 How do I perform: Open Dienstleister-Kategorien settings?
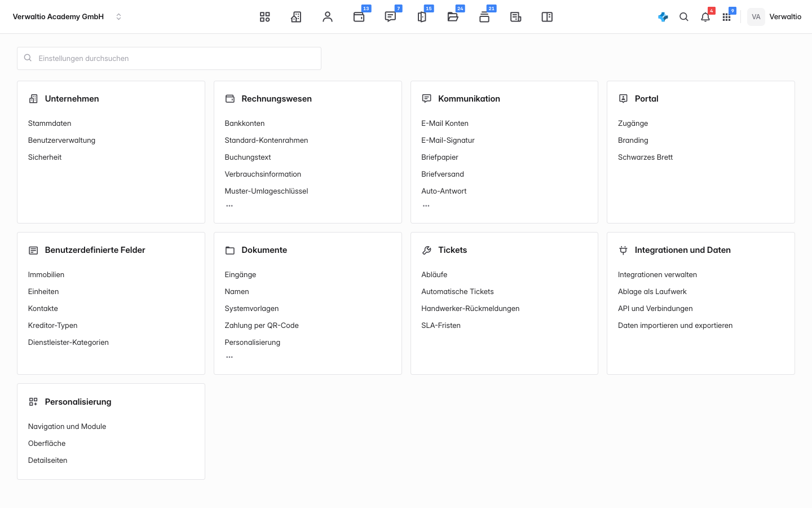click(68, 343)
